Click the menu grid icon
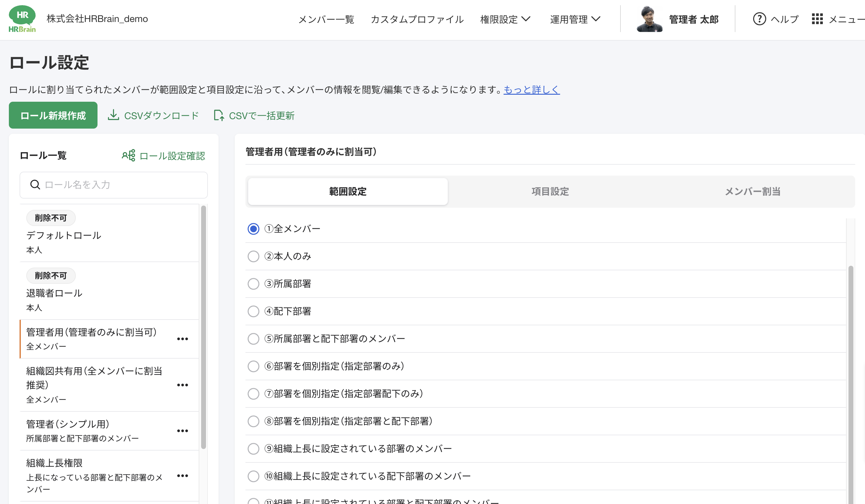 (x=818, y=19)
